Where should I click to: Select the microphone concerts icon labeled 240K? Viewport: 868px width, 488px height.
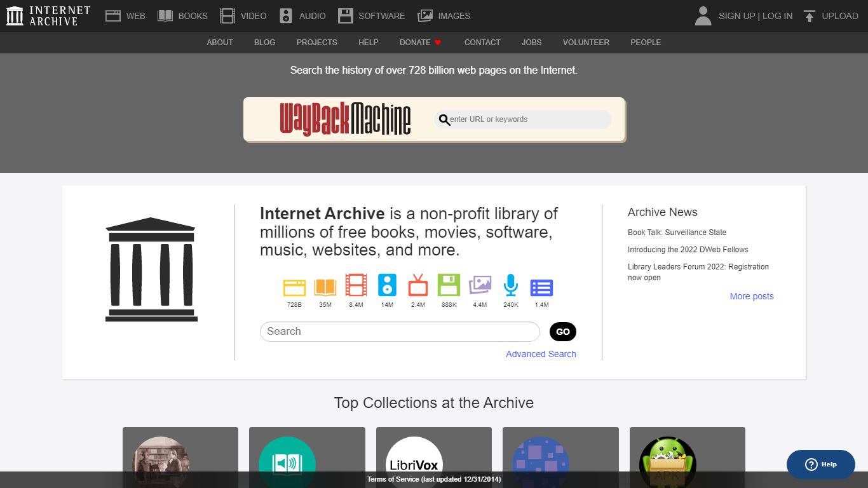tap(510, 285)
